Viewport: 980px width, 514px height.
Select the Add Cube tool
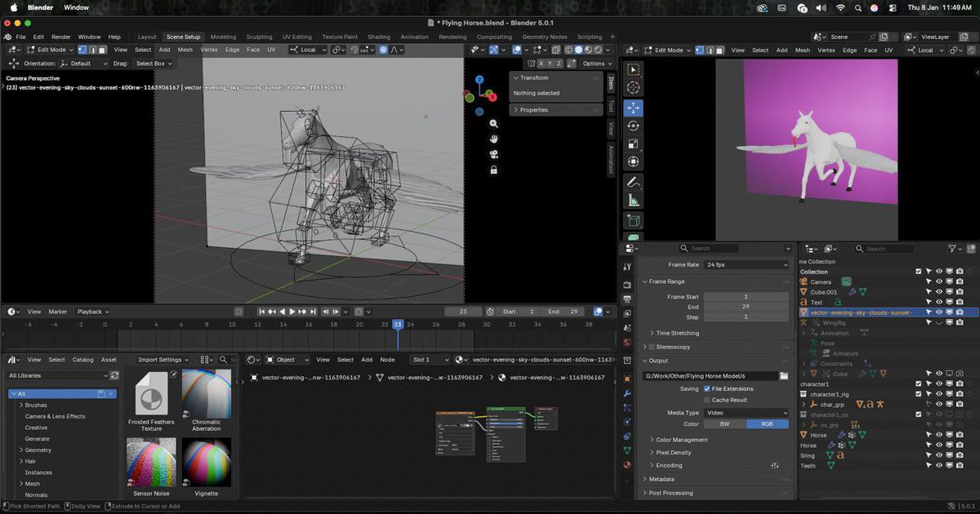pyautogui.click(x=634, y=220)
